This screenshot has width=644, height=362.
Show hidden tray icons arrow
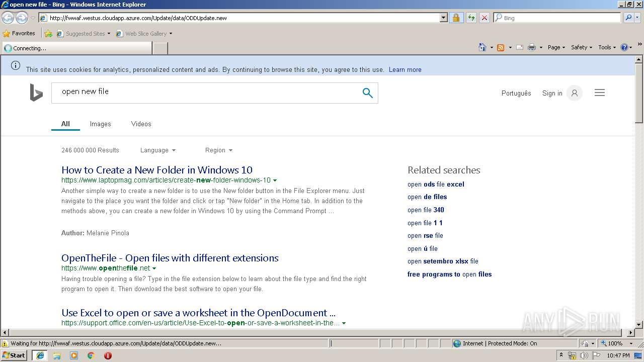(561, 355)
